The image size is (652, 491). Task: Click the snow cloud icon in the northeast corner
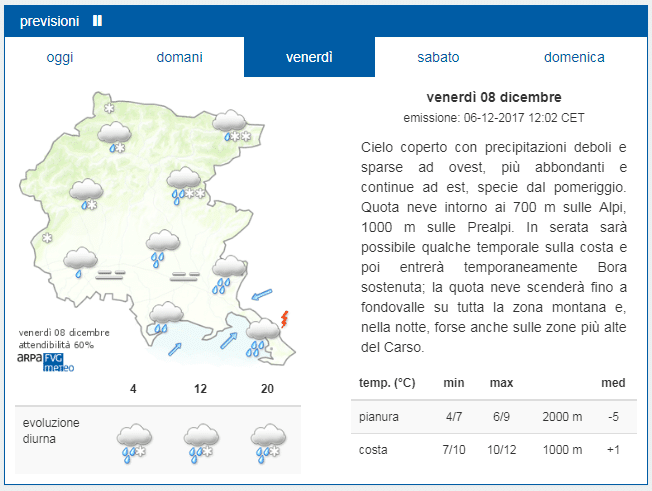point(231,125)
